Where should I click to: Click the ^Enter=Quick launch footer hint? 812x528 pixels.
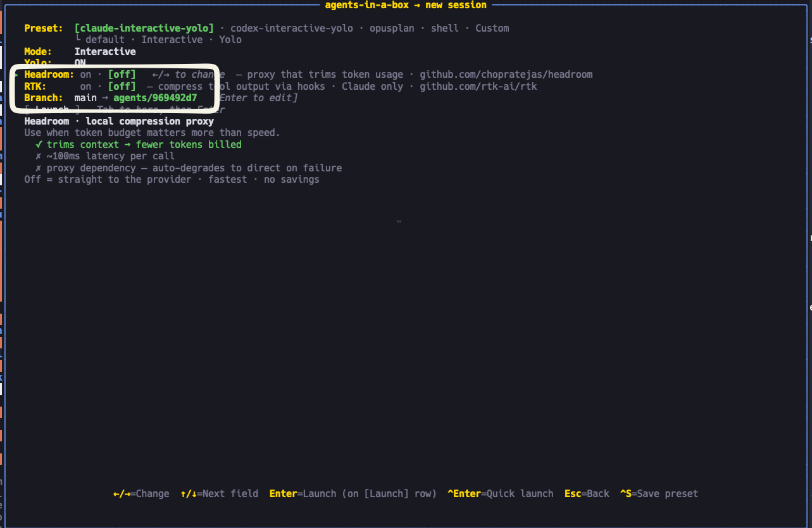click(x=500, y=494)
